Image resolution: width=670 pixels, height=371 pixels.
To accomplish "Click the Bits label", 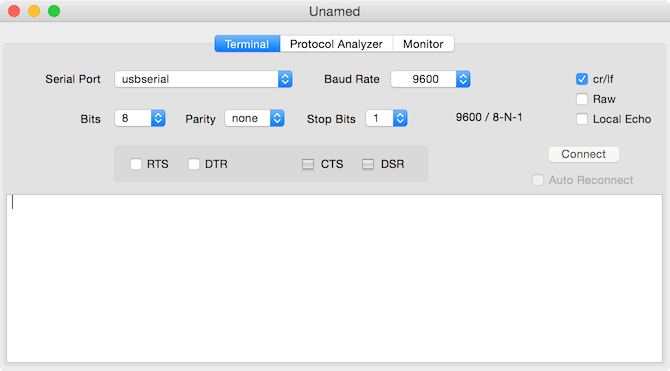I will click(x=91, y=119).
